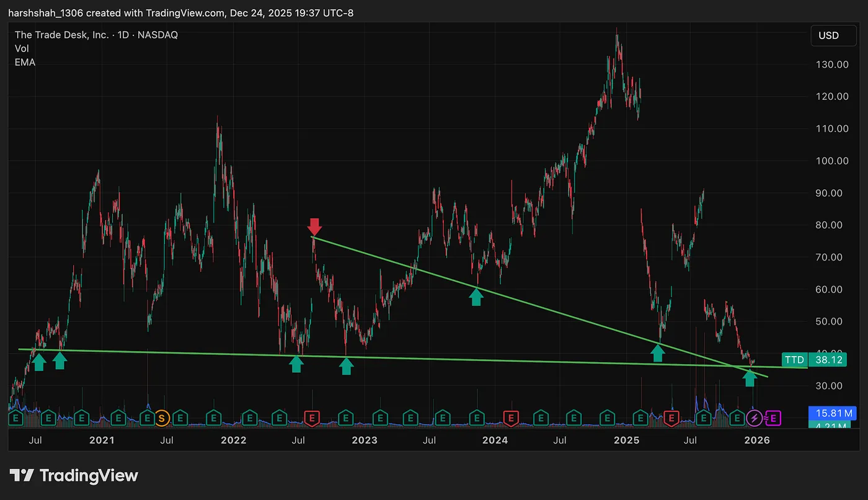Click the 100.00 price axis label
Screen dimensions: 868x500
click(833, 161)
